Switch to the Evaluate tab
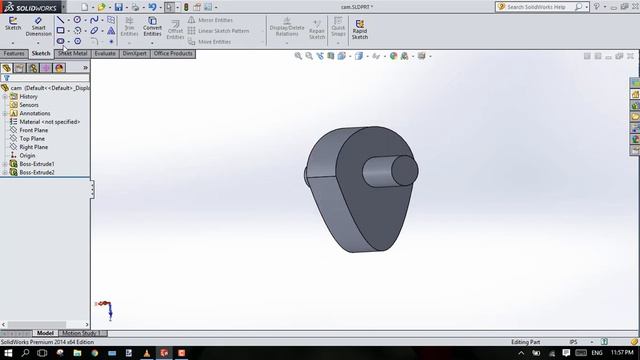640x360 pixels. 105,53
